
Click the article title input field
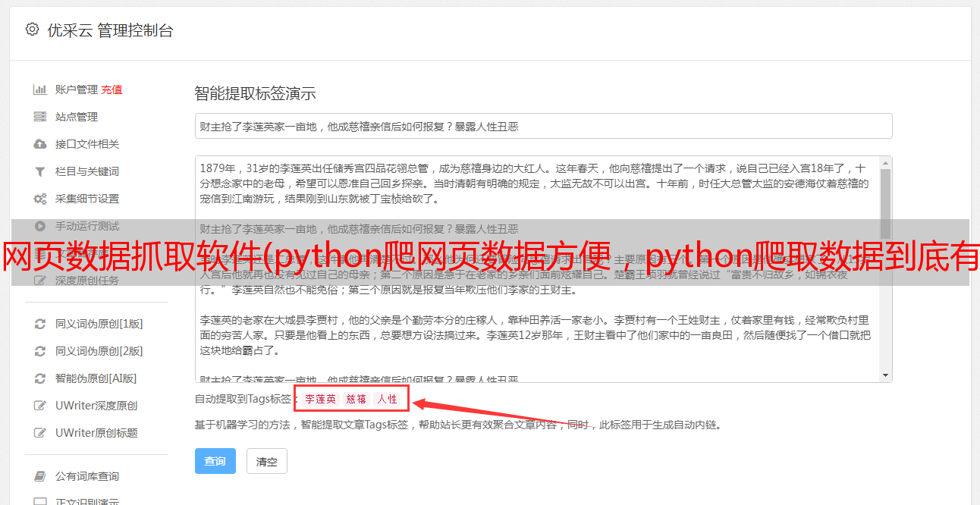[543, 126]
